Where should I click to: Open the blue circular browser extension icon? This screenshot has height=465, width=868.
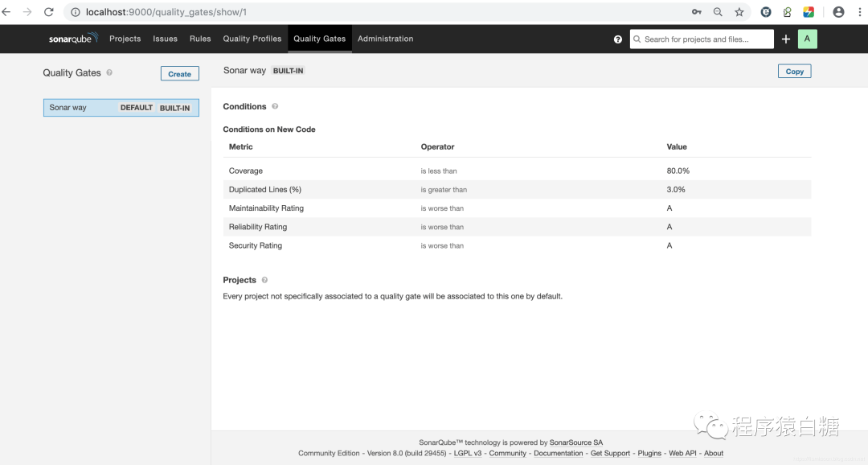(766, 11)
